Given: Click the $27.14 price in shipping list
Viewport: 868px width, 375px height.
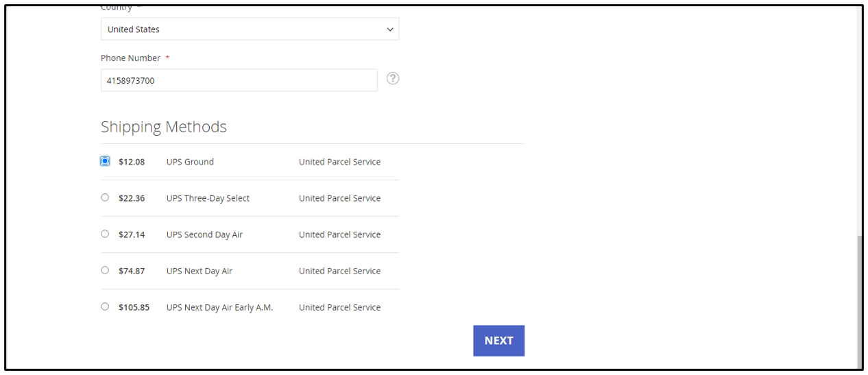Looking at the screenshot, I should point(132,234).
